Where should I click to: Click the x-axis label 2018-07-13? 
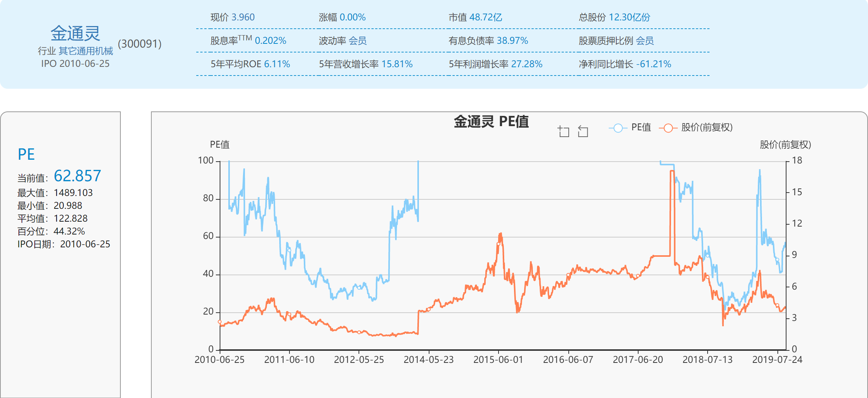pyautogui.click(x=708, y=359)
